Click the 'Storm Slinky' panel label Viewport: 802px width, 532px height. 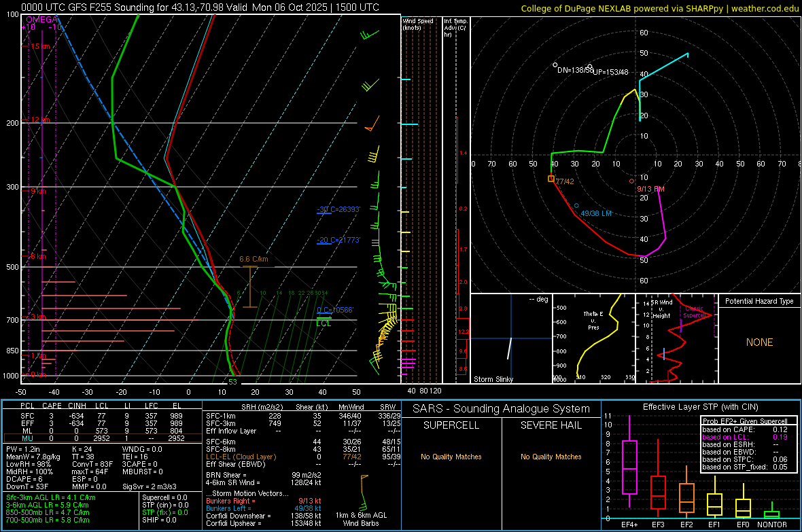(x=493, y=379)
